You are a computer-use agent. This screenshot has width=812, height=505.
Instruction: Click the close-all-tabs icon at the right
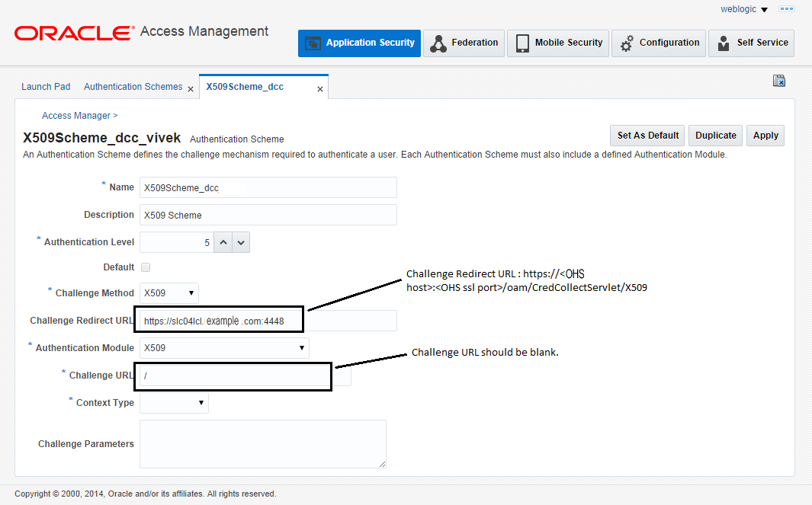click(779, 81)
